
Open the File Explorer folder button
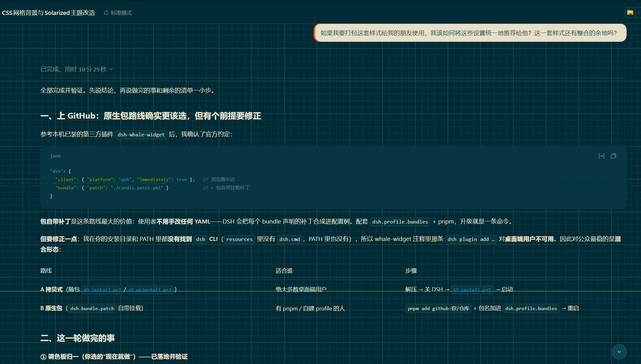[x=630, y=13]
